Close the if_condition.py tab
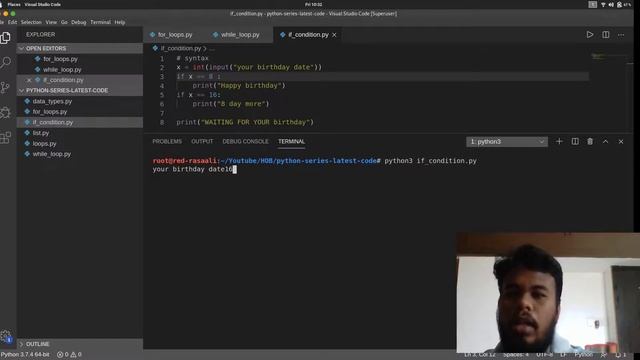Screen dimensions: 640x360 [334, 35]
